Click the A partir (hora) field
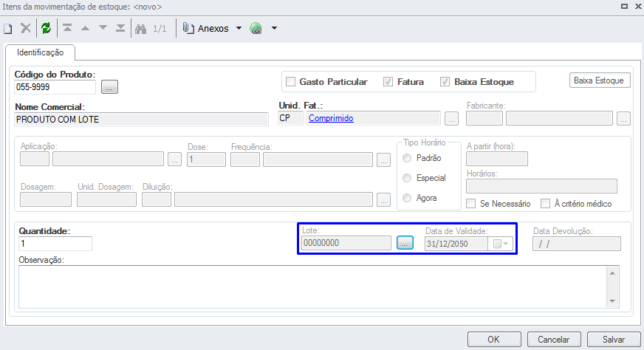The image size is (644, 350). [x=497, y=159]
